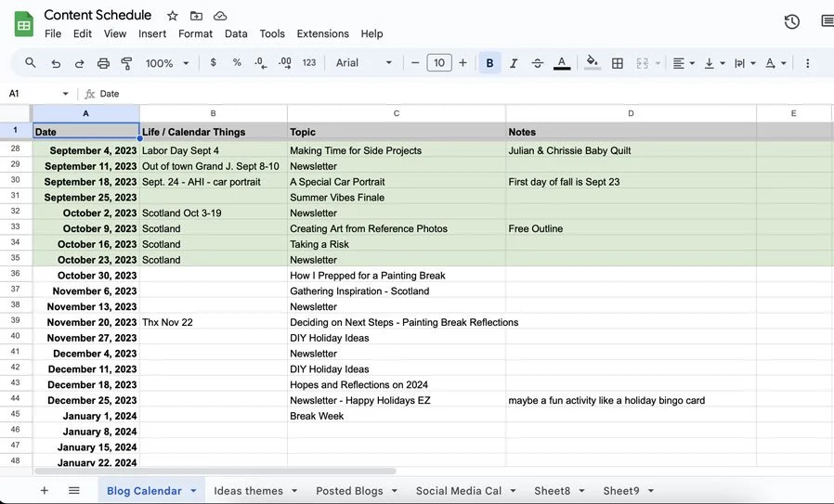The width and height of the screenshot is (834, 504).
Task: Select row 36 header
Action: tap(16, 274)
